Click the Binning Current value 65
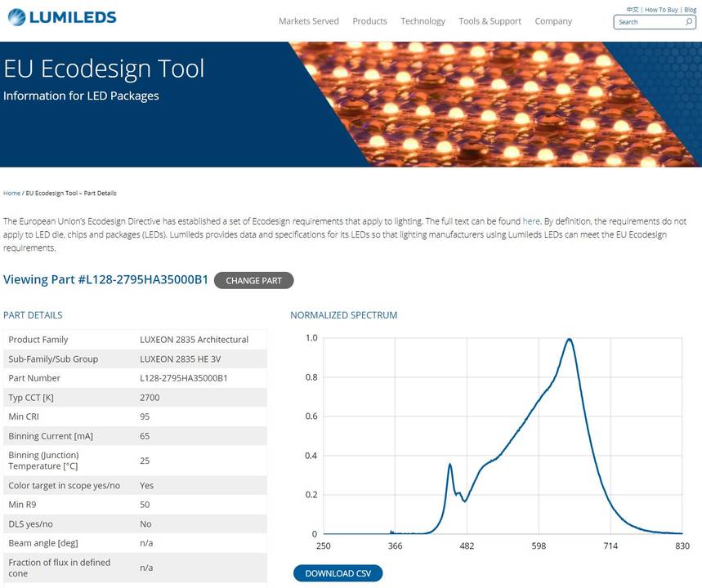 click(x=145, y=436)
